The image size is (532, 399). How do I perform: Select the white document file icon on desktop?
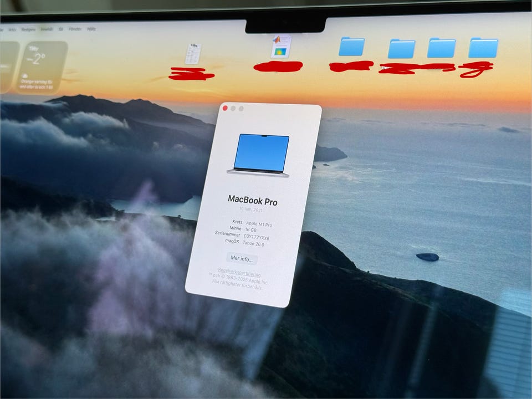(x=193, y=54)
